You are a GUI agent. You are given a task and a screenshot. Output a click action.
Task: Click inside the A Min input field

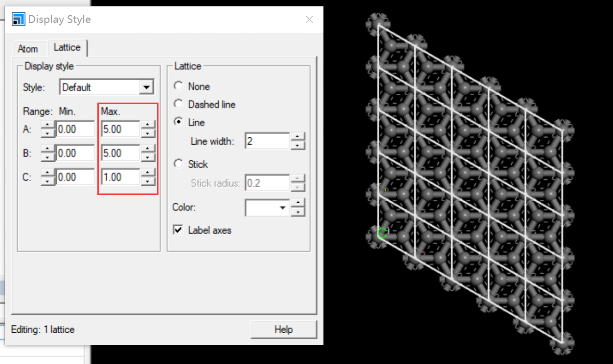76,128
